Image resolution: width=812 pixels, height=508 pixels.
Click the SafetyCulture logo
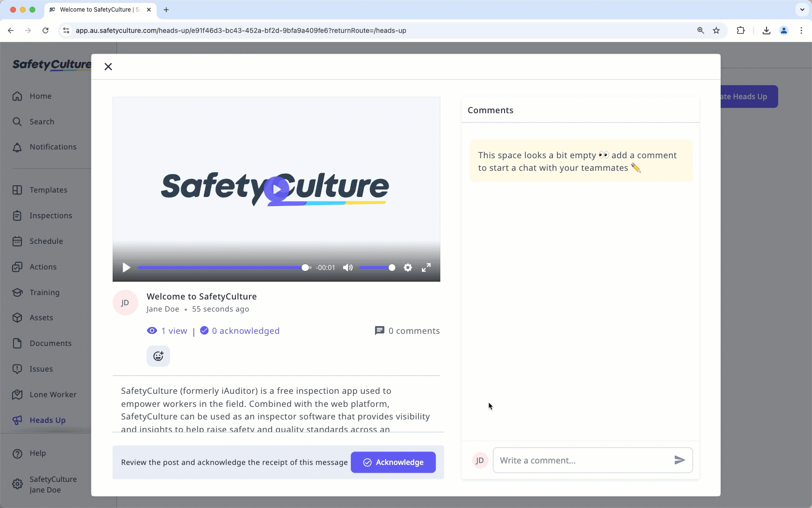tap(52, 65)
